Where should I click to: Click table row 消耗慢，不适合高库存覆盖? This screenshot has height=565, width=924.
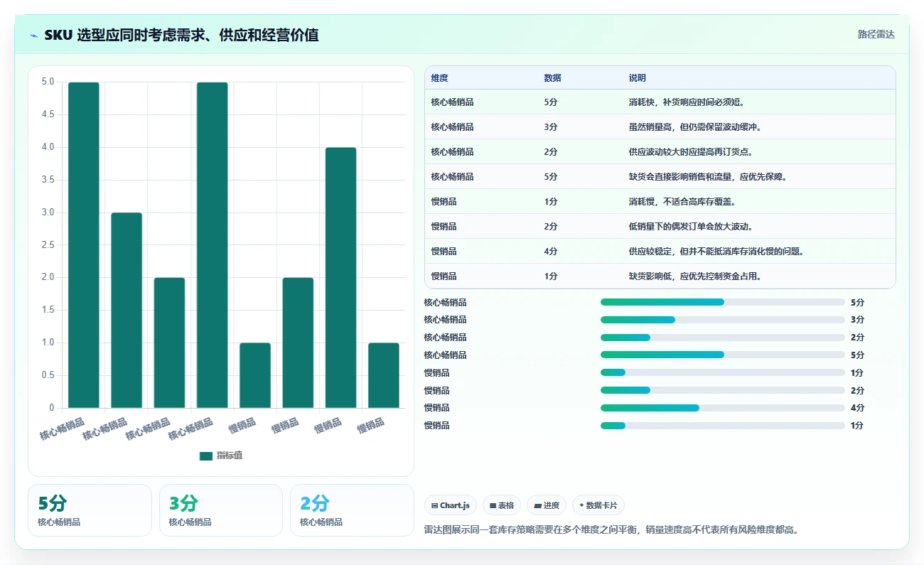[660, 202]
